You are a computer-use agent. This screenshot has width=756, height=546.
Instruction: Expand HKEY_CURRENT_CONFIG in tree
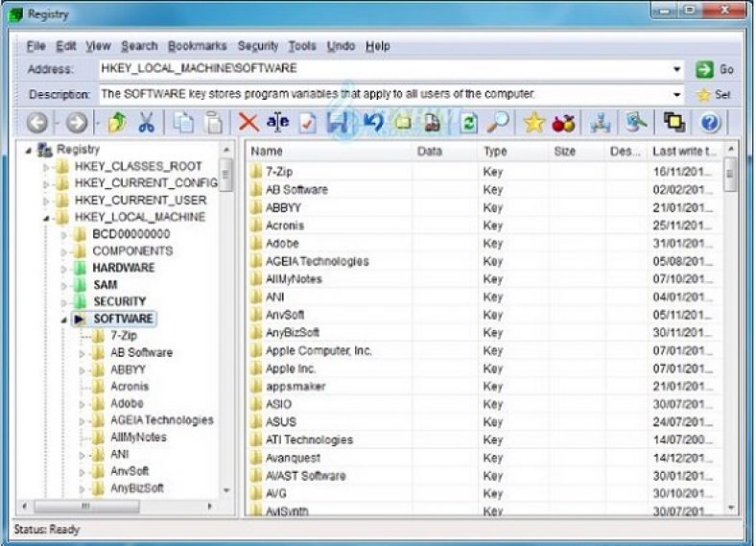point(46,184)
